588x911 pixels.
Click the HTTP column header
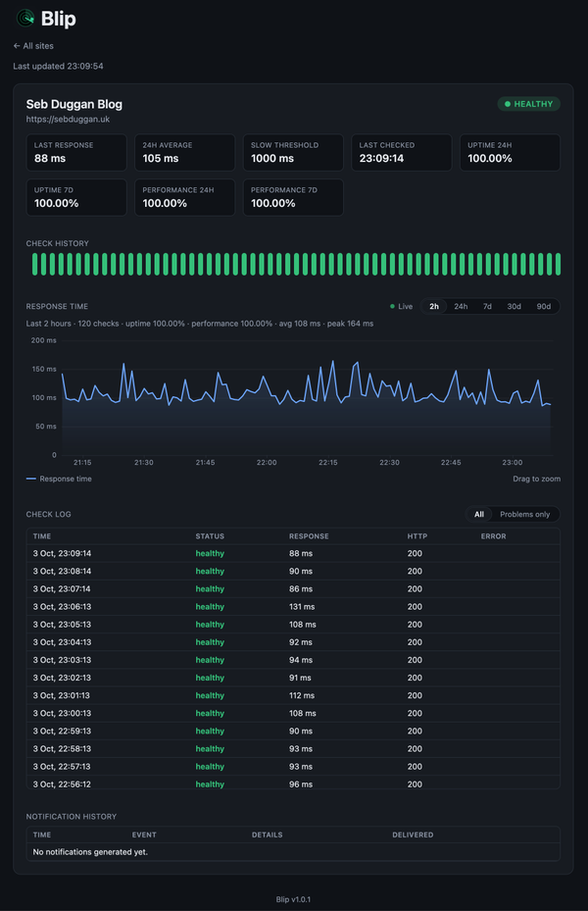coord(416,536)
